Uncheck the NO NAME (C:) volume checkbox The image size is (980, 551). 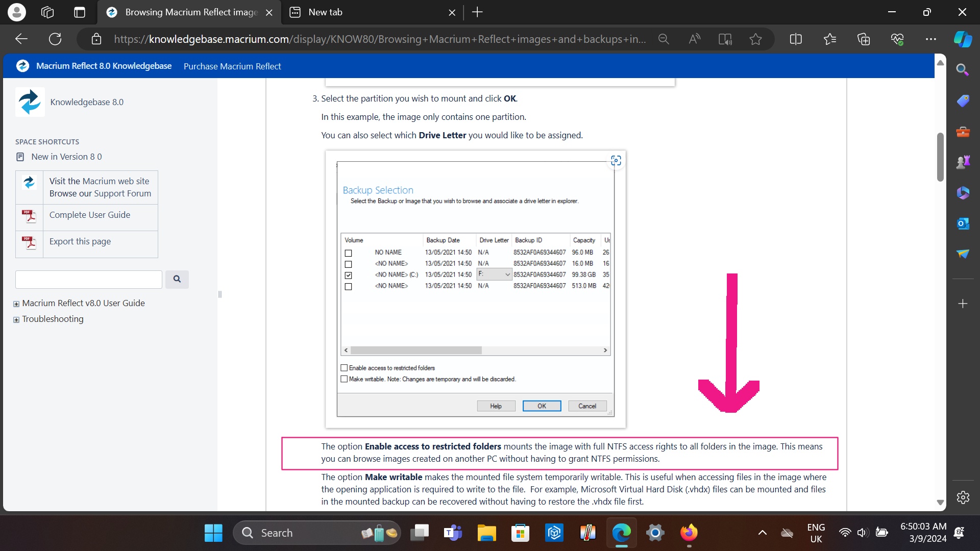coord(348,275)
